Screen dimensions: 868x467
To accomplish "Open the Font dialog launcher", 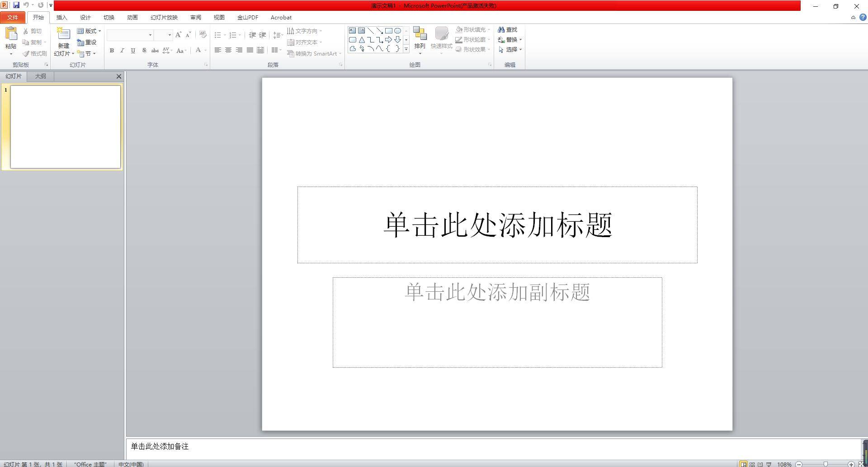I will (206, 65).
